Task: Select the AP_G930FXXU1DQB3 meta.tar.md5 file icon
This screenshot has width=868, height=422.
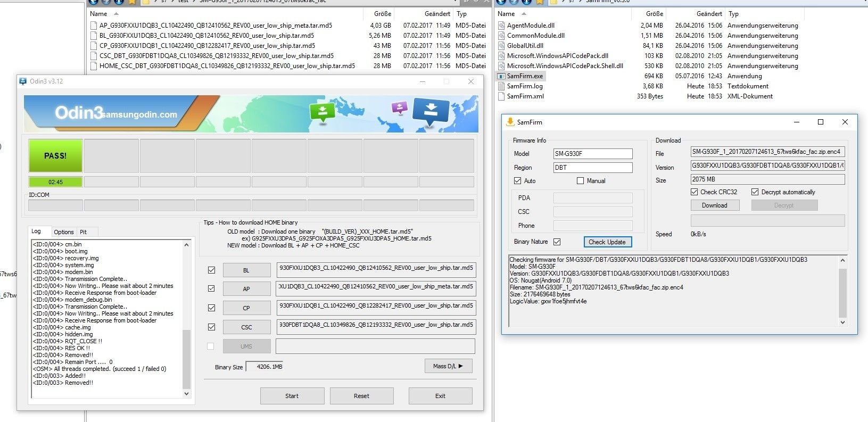Action: click(x=94, y=26)
